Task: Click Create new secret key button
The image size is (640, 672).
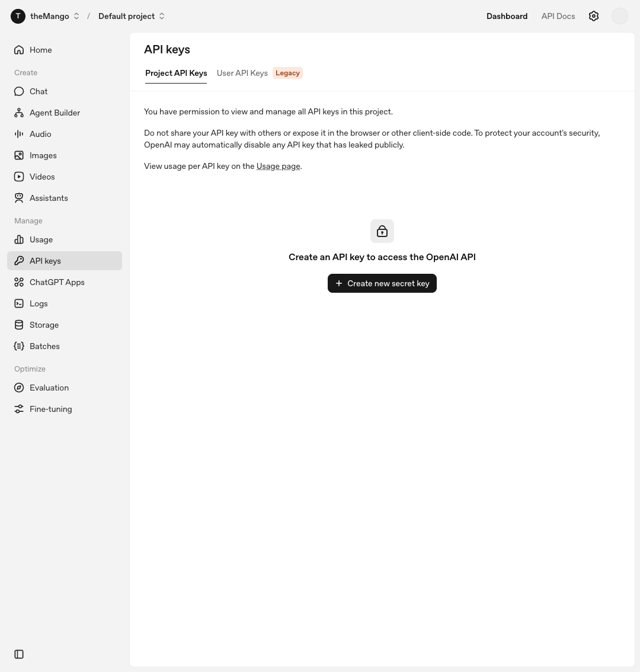Action: pos(382,283)
